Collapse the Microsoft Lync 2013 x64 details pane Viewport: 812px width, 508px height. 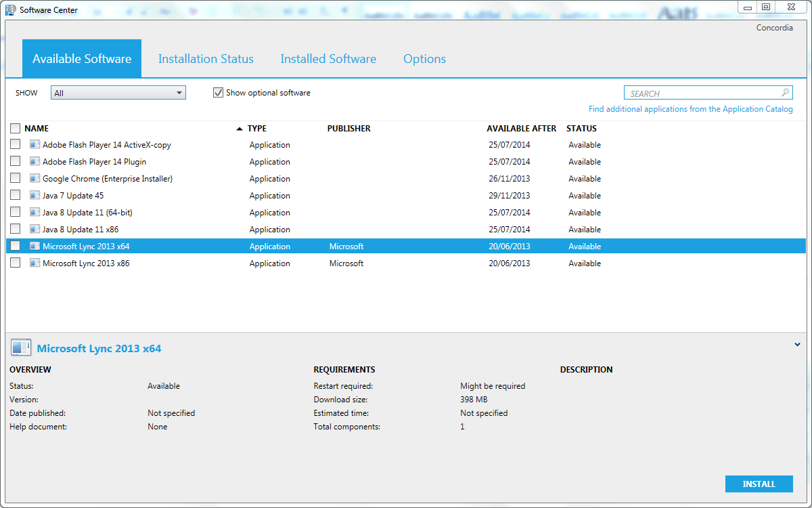point(797,344)
